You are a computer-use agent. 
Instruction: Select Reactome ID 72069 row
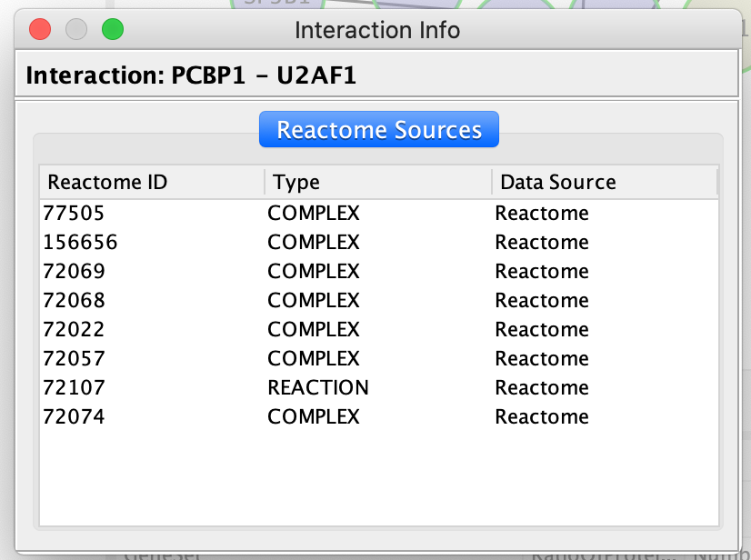[x=74, y=272]
